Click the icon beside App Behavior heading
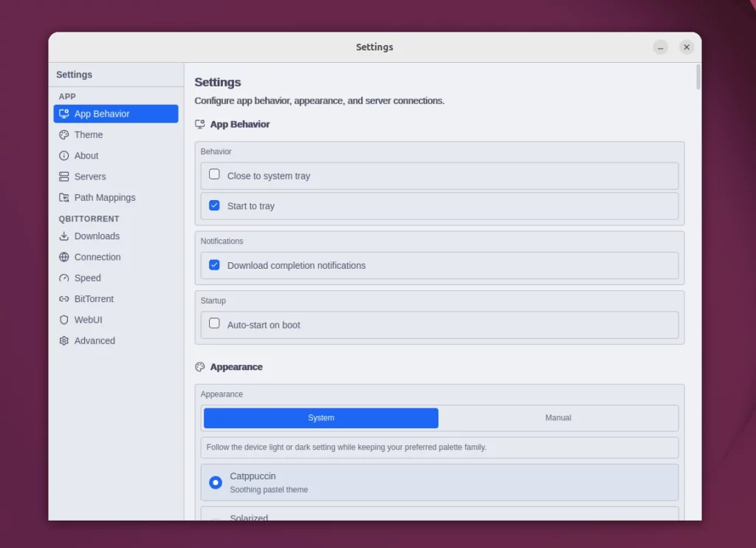The width and height of the screenshot is (756, 548). tap(199, 125)
